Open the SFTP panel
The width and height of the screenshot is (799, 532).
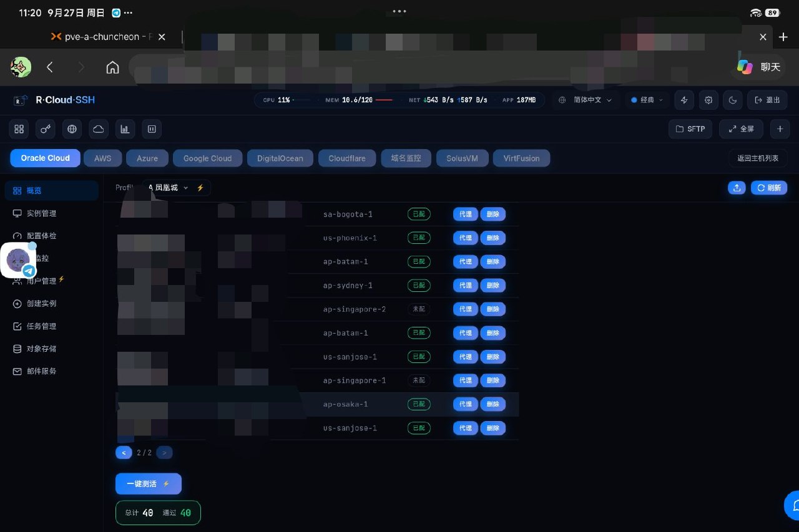(690, 129)
